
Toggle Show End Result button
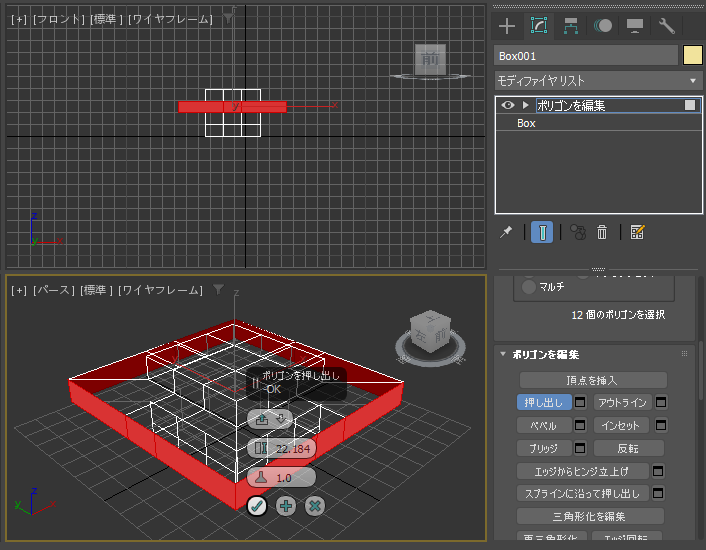[542, 232]
